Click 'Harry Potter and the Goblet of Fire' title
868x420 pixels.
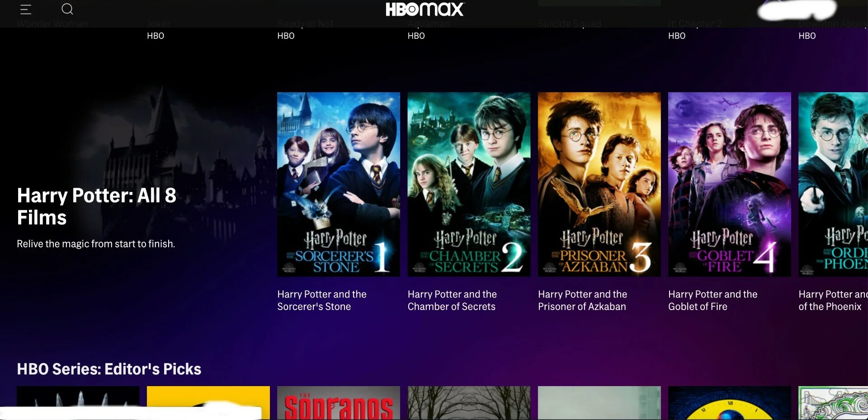click(713, 300)
